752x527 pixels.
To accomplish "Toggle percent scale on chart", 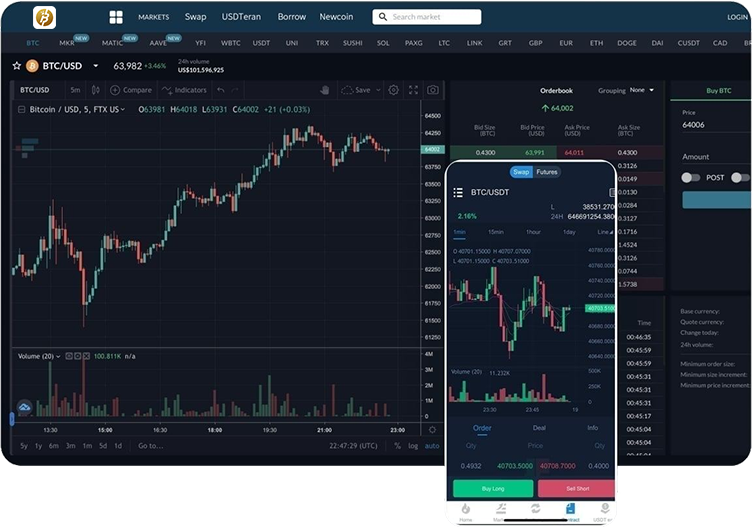I will coord(398,446).
